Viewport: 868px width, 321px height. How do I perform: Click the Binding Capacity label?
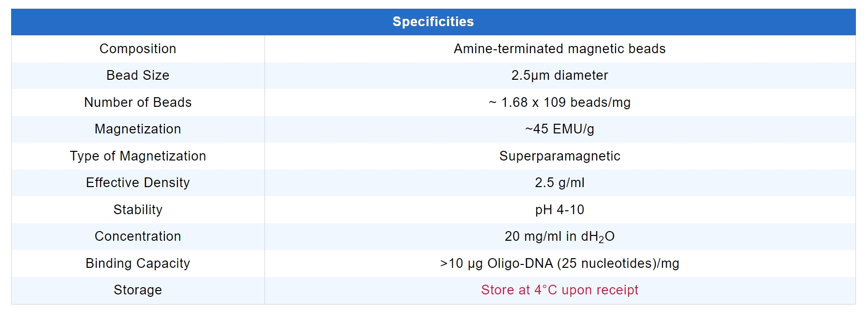[138, 263]
